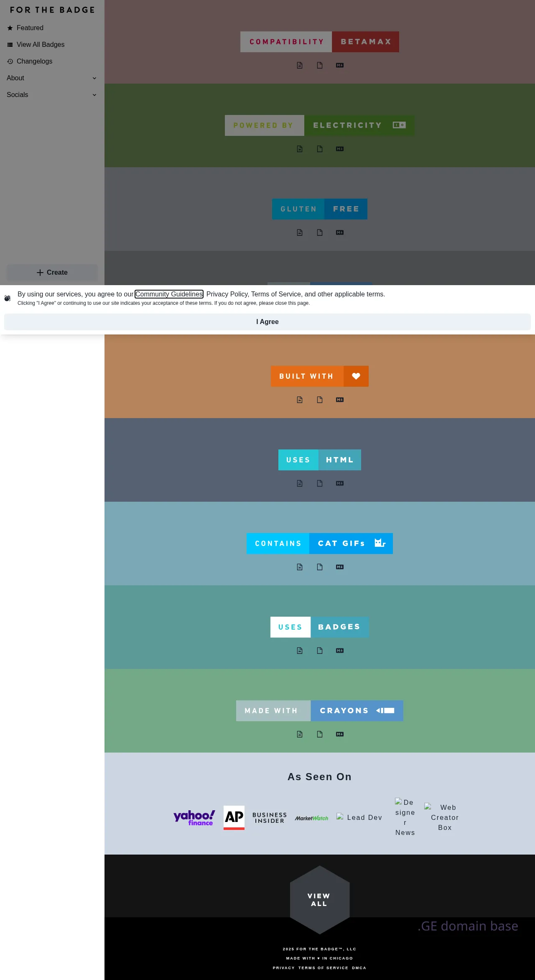Click the Markdown icon under Built With badge

coord(340,400)
